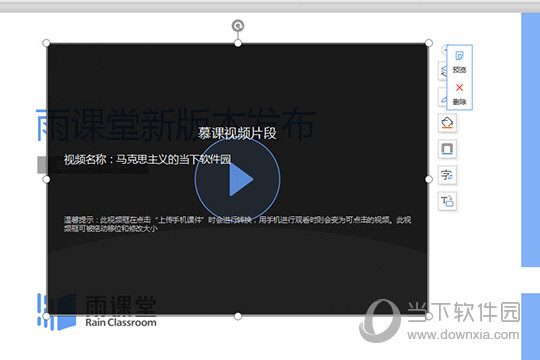Click the top-middle resize handle of video
540x360 pixels.
tap(238, 43)
